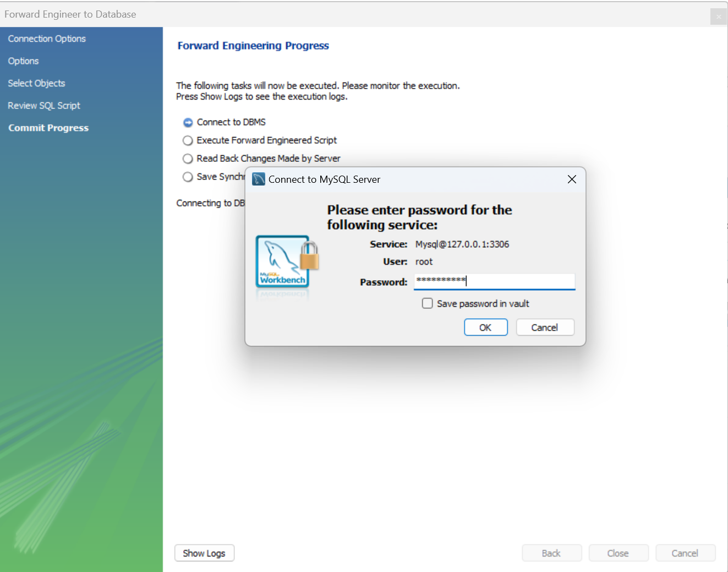Select Execute Forward Engineered Script indicator
The image size is (728, 572).
pyautogui.click(x=188, y=140)
